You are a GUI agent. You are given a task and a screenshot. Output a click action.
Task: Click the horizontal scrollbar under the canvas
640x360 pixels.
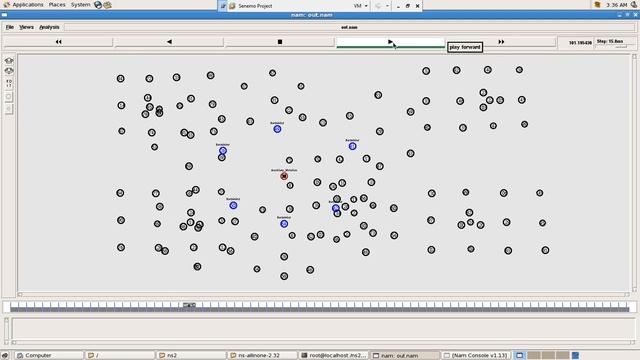point(323,294)
